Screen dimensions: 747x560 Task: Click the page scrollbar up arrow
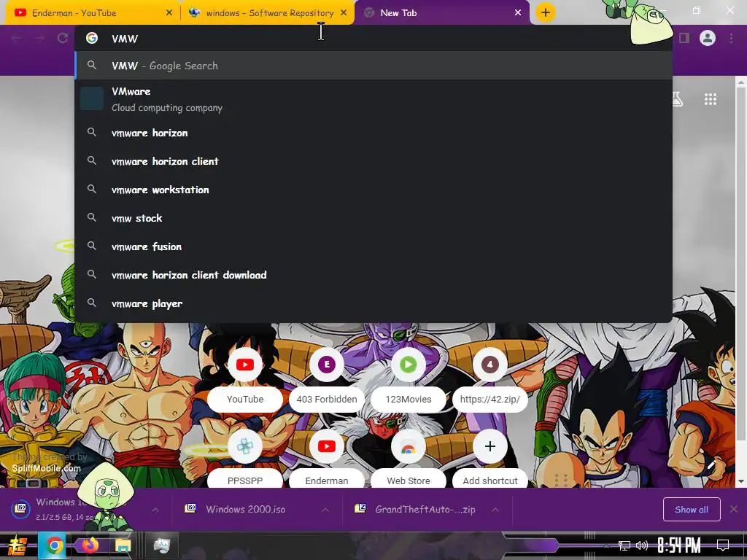[x=741, y=82]
